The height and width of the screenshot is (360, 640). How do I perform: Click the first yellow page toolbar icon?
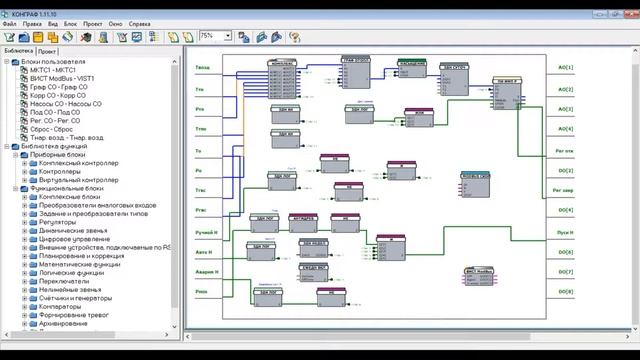pyautogui.click(x=173, y=37)
